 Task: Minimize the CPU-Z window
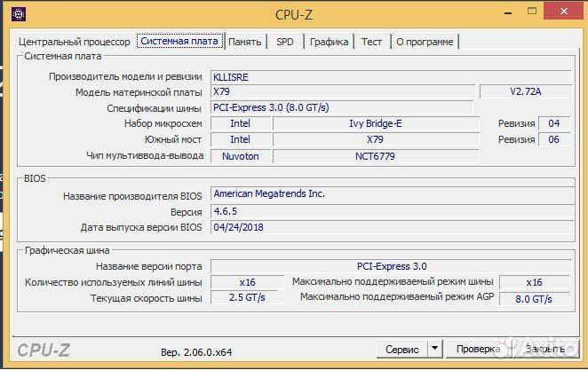pyautogui.click(x=508, y=13)
